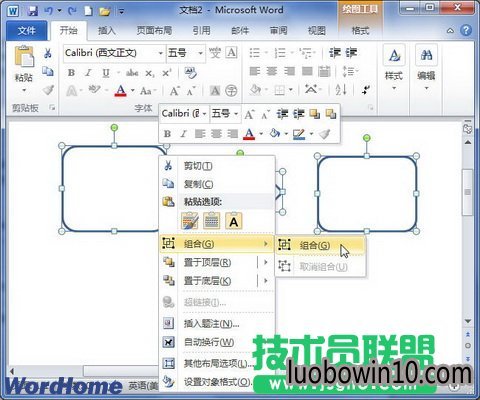This screenshot has width=480, height=400.
Task: Choose Keep Text Only paste option
Action: point(234,221)
